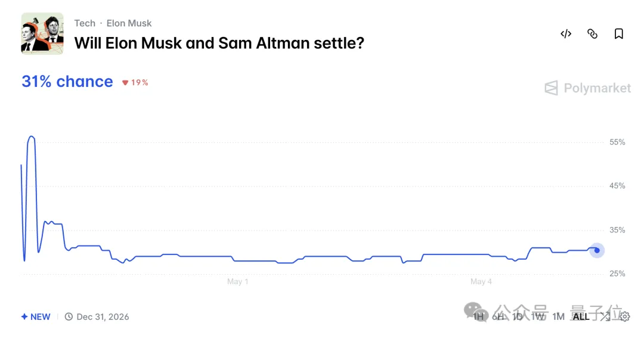Screen dimensions: 644x339
Task: Click the clock icon beside Dec 31, 2026
Action: pos(69,316)
